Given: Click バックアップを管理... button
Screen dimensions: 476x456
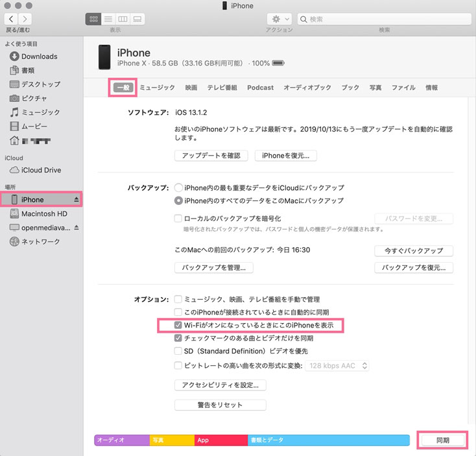Looking at the screenshot, I should point(214,267).
